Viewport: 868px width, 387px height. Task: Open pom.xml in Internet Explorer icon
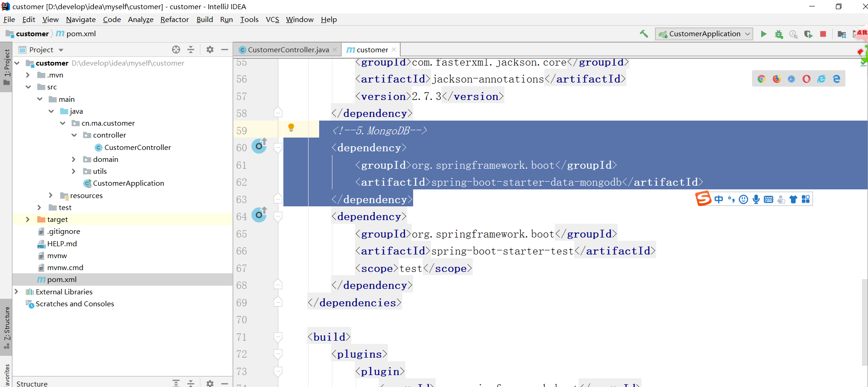point(821,79)
